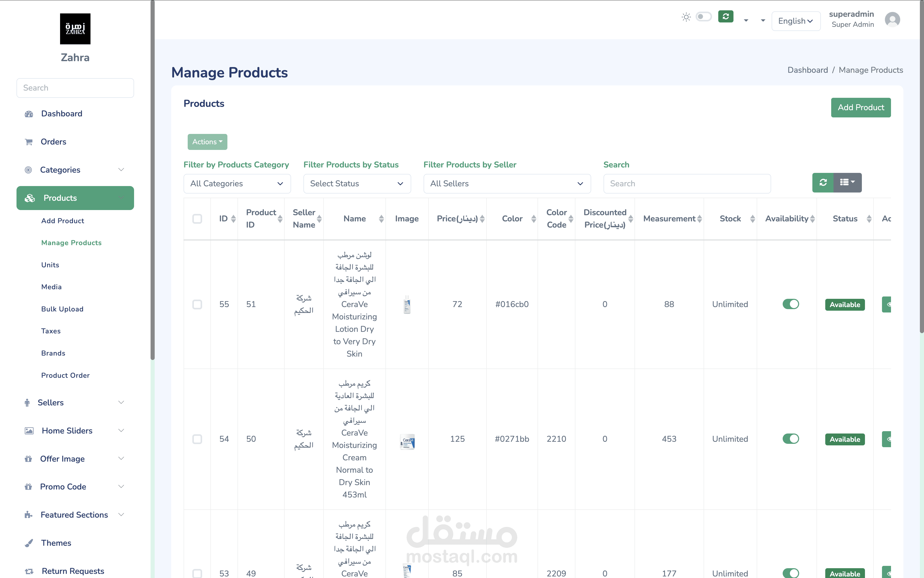Click the Dashboard gauge icon in sidebar
This screenshot has height=578, width=924.
(x=29, y=114)
